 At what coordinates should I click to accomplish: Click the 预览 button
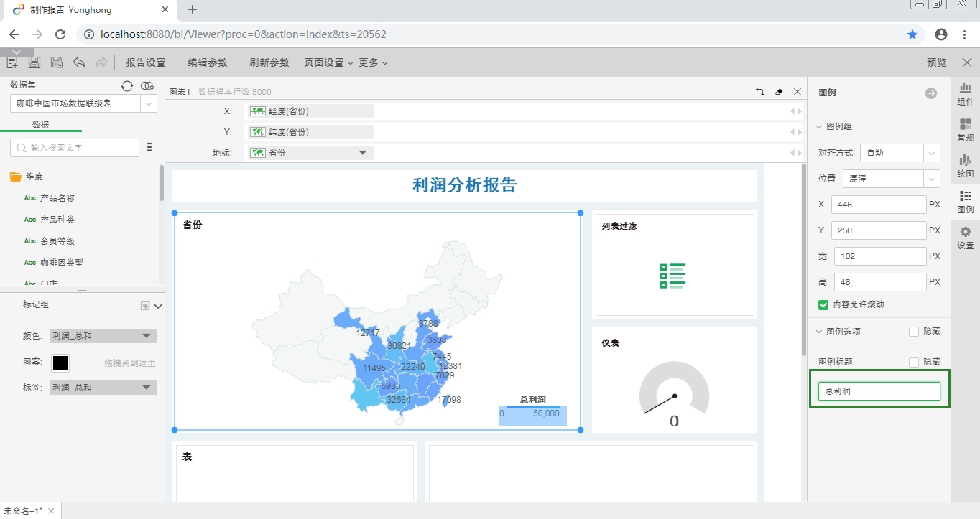tap(935, 62)
